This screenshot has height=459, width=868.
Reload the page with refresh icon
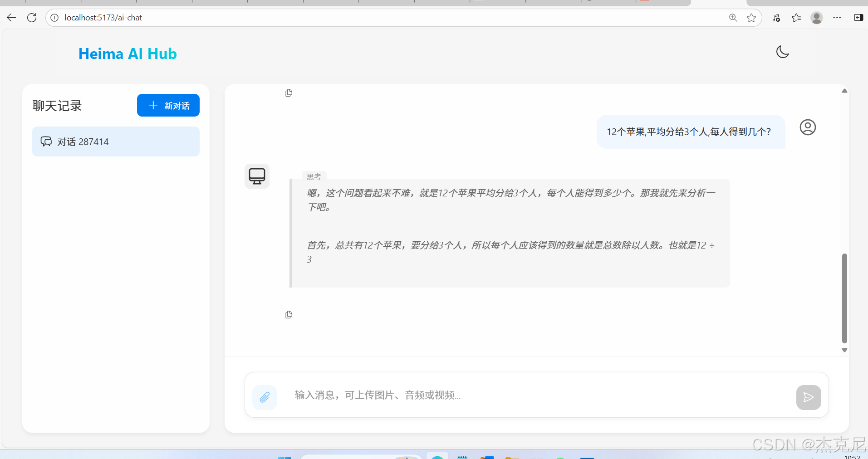(x=32, y=18)
